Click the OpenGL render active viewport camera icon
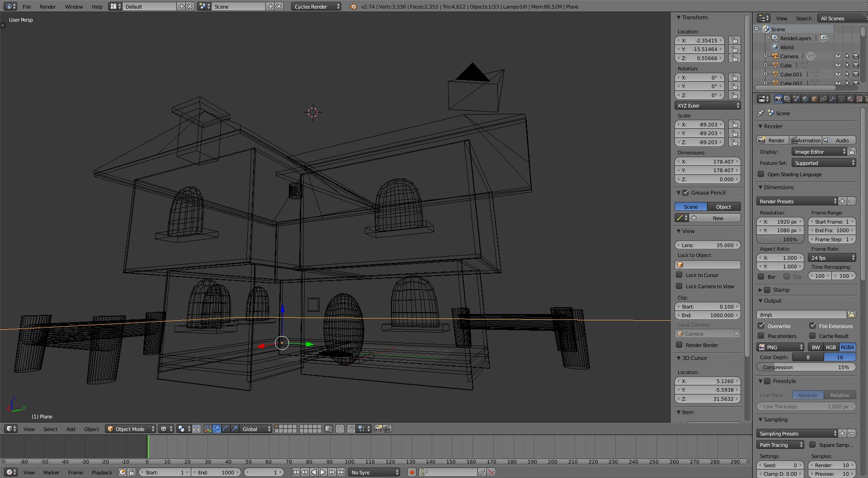The height and width of the screenshot is (478, 868). pyautogui.click(x=378, y=429)
